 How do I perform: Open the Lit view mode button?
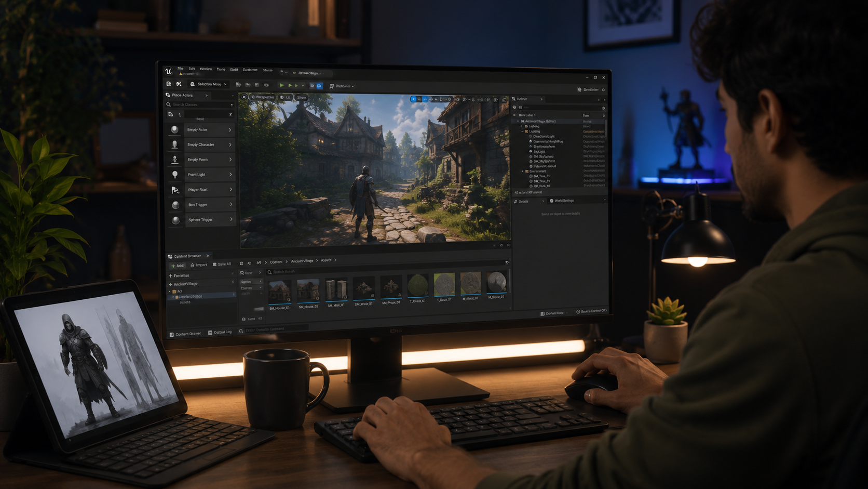[286, 97]
